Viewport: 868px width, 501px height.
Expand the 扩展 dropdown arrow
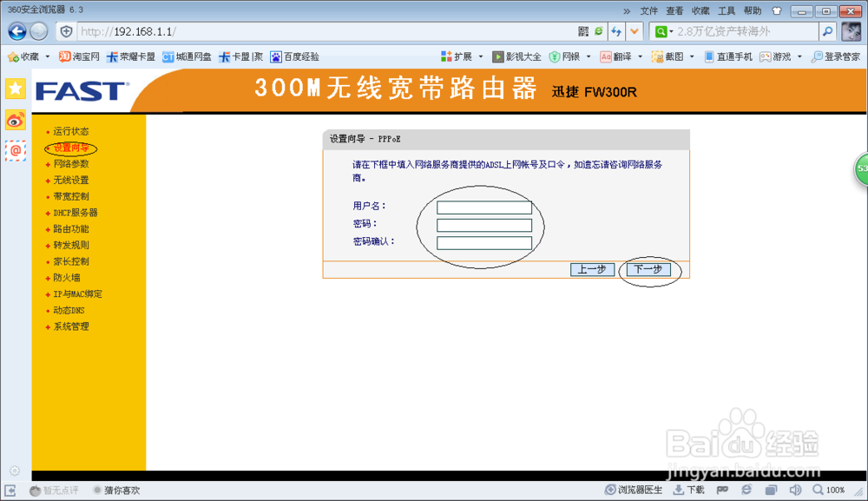(481, 56)
